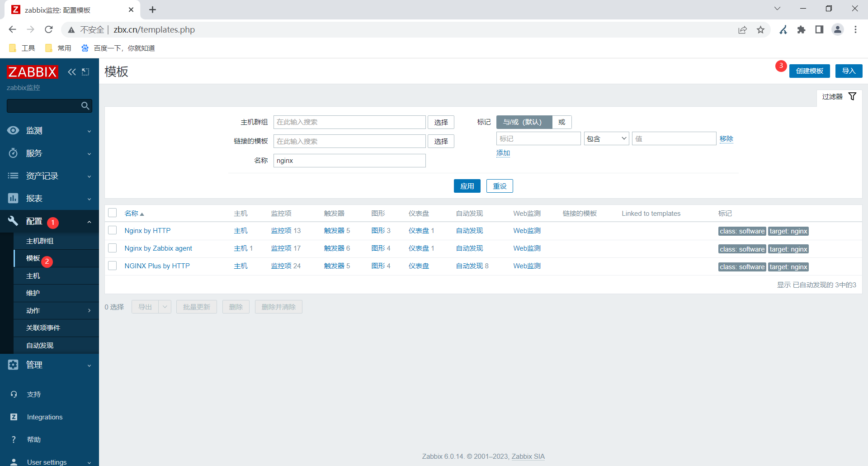868x466 pixels.
Task: Click the wrench icon beside 配置
Action: [13, 221]
